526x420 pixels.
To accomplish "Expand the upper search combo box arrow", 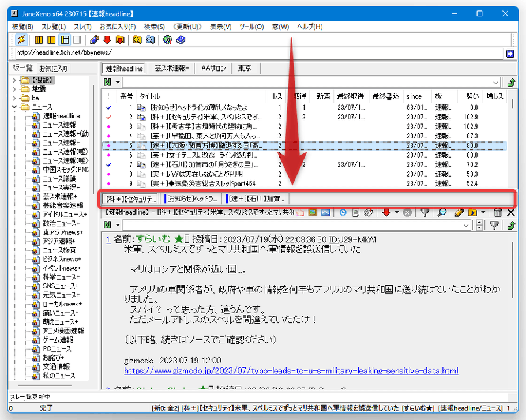I will [x=495, y=82].
